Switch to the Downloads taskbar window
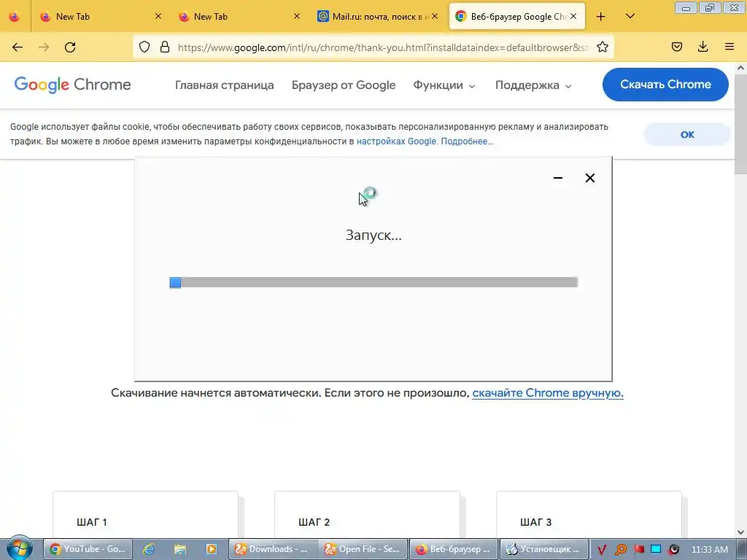 274,549
